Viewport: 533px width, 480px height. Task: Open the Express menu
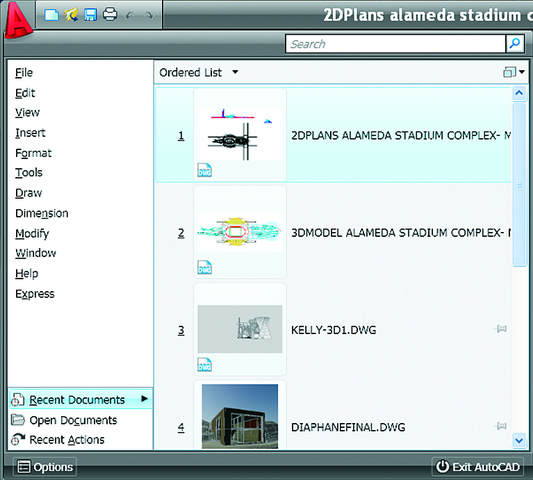(35, 294)
